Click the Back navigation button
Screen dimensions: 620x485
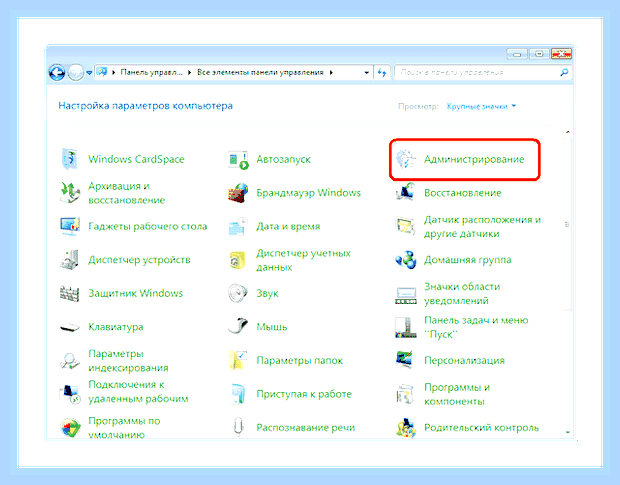(57, 73)
